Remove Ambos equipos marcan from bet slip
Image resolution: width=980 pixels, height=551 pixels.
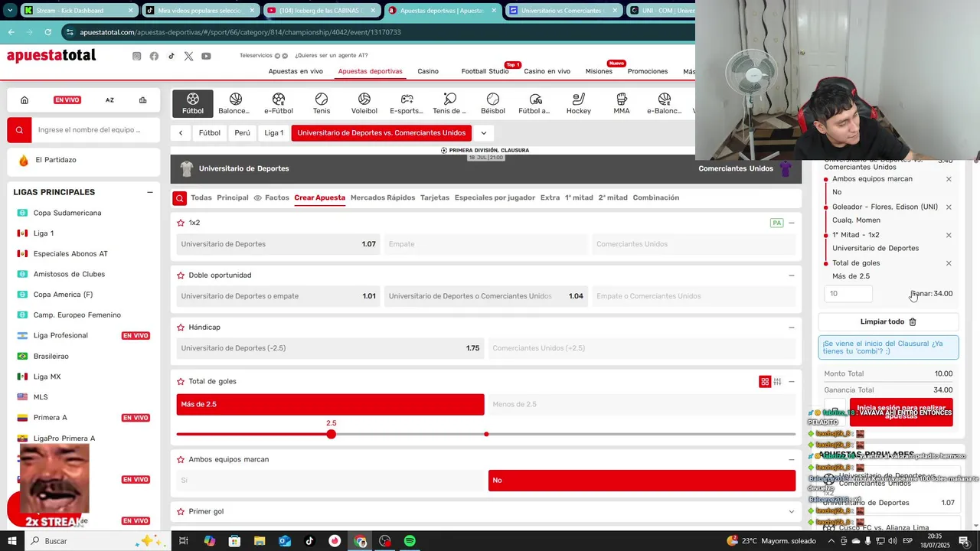(x=949, y=179)
